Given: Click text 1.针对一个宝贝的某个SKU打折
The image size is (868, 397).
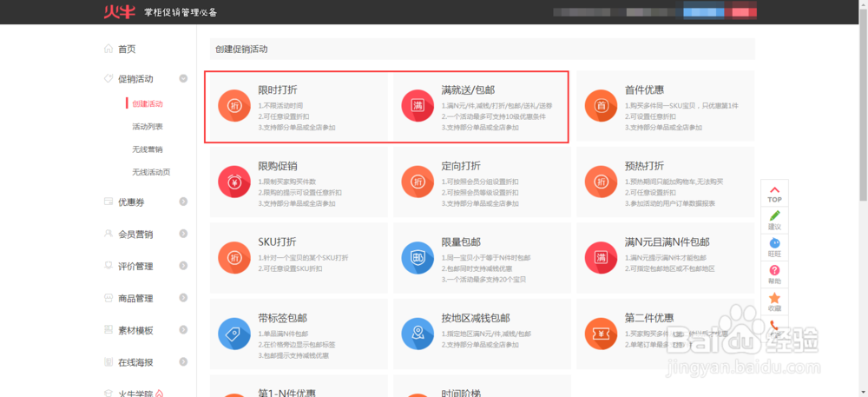Looking at the screenshot, I should [x=303, y=258].
